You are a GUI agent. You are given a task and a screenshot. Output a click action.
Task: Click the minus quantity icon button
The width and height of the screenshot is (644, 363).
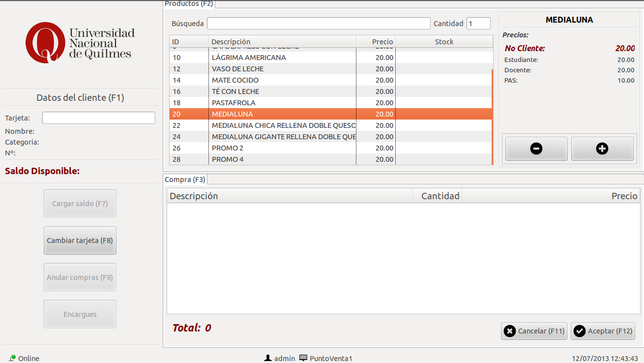(x=536, y=149)
